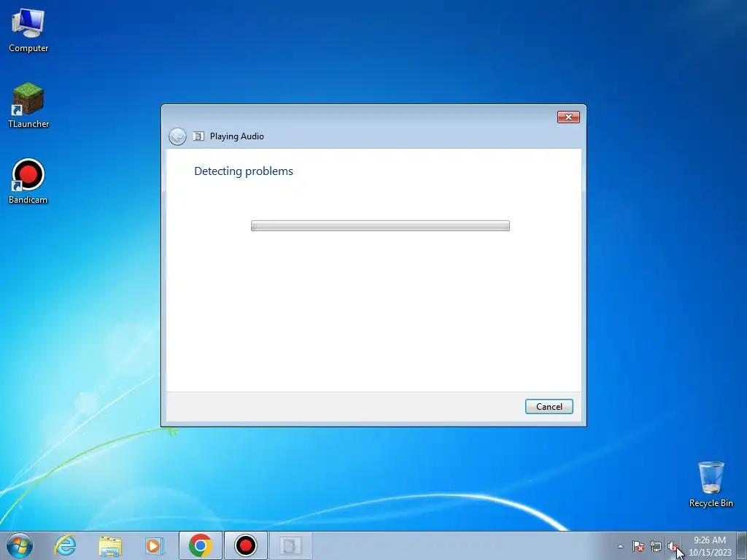Open Windows Media Player from taskbar
Image resolution: width=747 pixels, height=560 pixels.
154,545
